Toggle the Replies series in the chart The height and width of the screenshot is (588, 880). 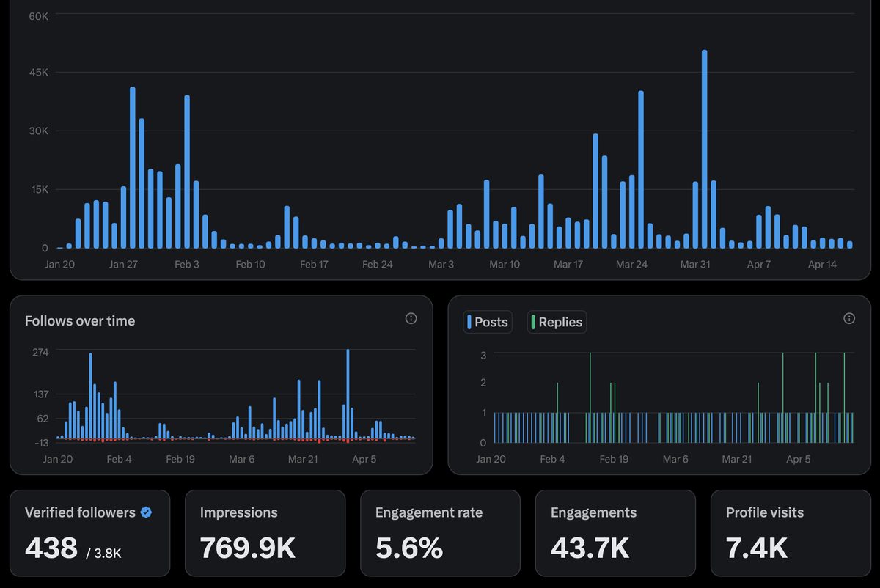click(x=557, y=322)
